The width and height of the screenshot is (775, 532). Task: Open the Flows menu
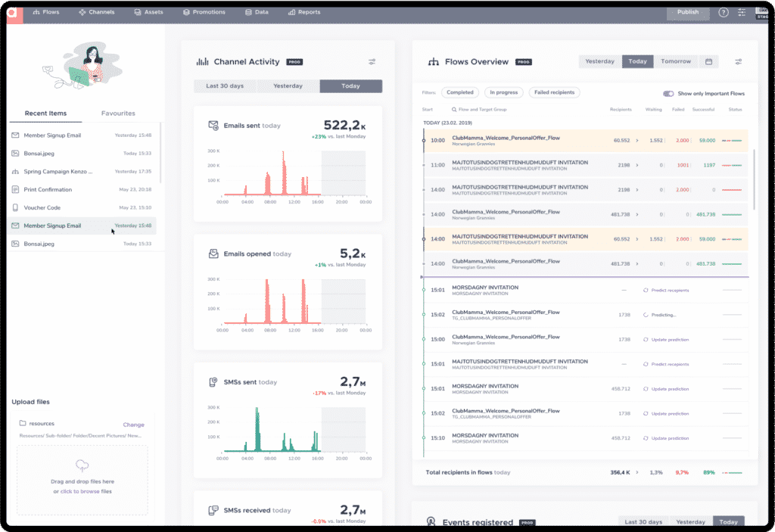click(x=46, y=12)
